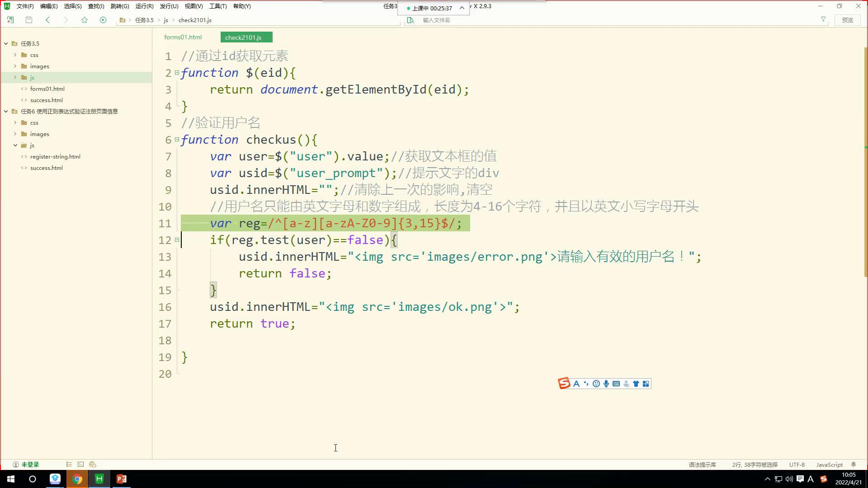Switch to the forms01.html tab
The width and height of the screenshot is (868, 488).
pos(183,38)
